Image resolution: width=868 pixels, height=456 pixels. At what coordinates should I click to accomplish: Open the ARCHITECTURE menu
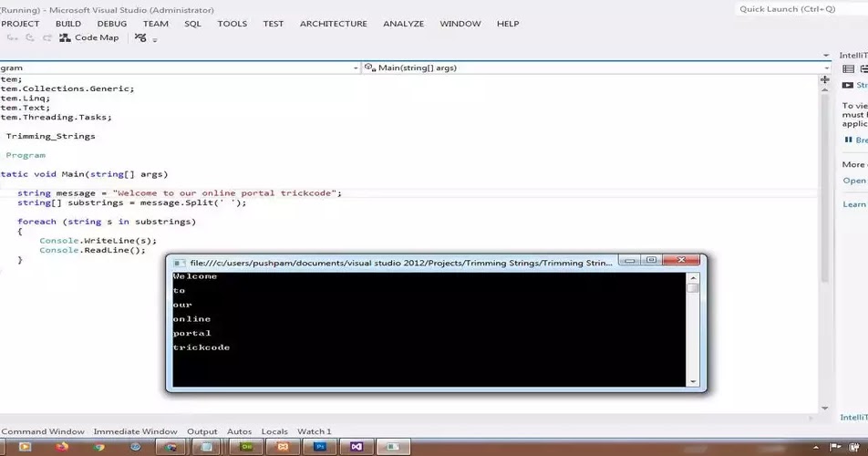334,24
